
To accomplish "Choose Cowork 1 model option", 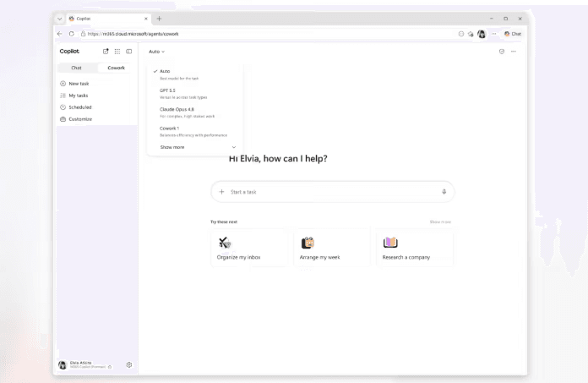I will [x=194, y=132].
